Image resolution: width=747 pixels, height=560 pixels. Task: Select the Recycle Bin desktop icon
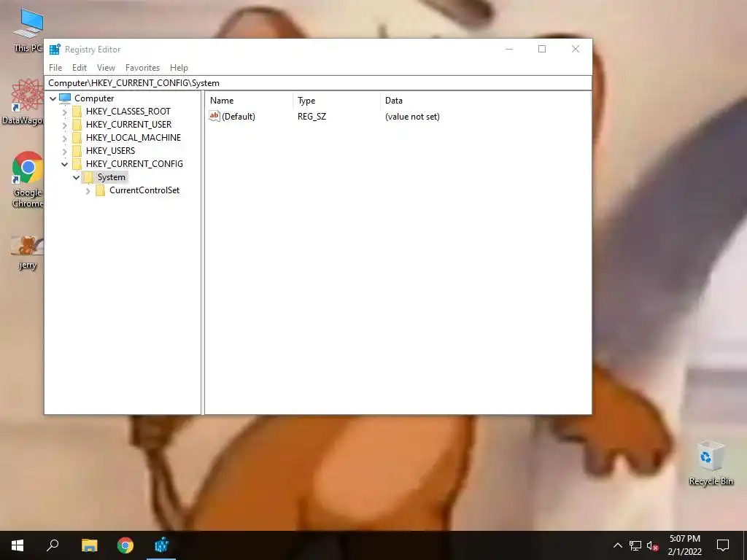tap(711, 463)
